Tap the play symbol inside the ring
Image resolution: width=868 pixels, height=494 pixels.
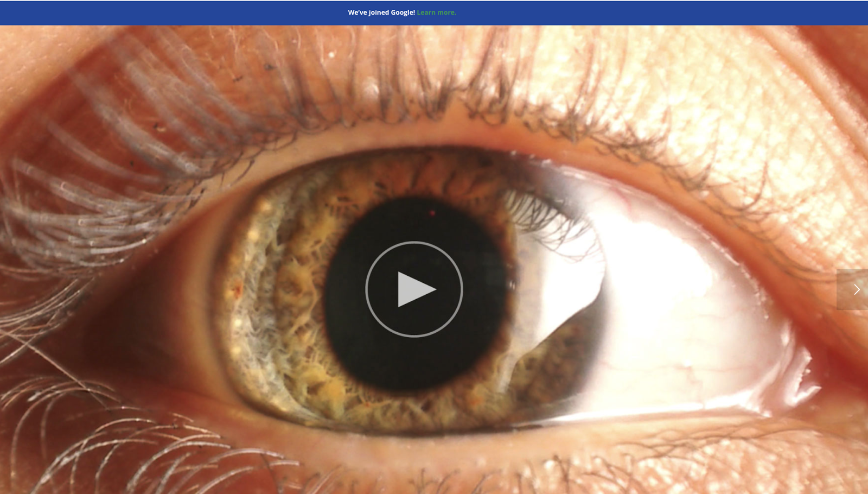tap(416, 289)
